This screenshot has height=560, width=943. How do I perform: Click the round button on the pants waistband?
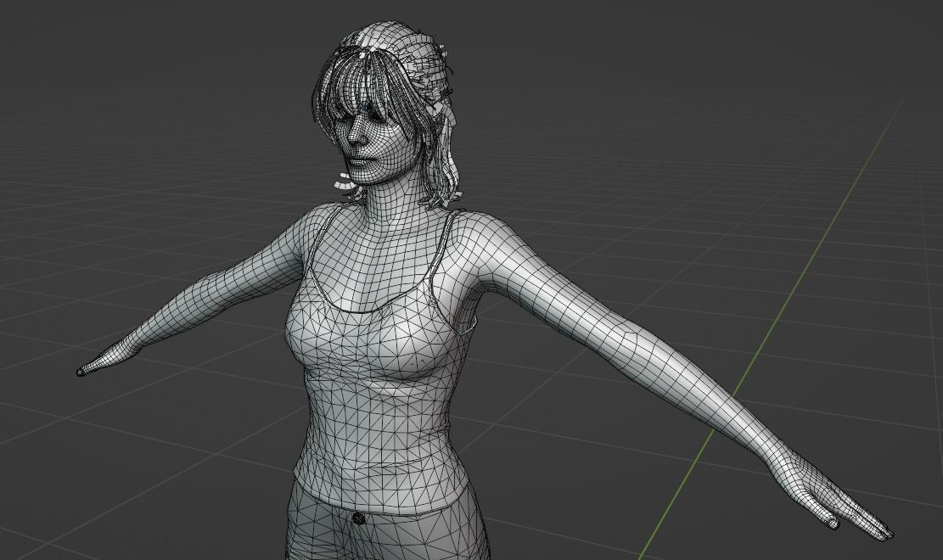359,518
